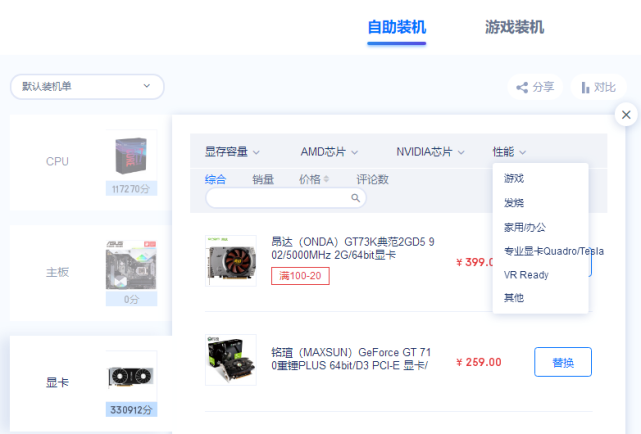The image size is (641, 434).
Task: Click the 117270分 CPU score
Action: coord(131,189)
